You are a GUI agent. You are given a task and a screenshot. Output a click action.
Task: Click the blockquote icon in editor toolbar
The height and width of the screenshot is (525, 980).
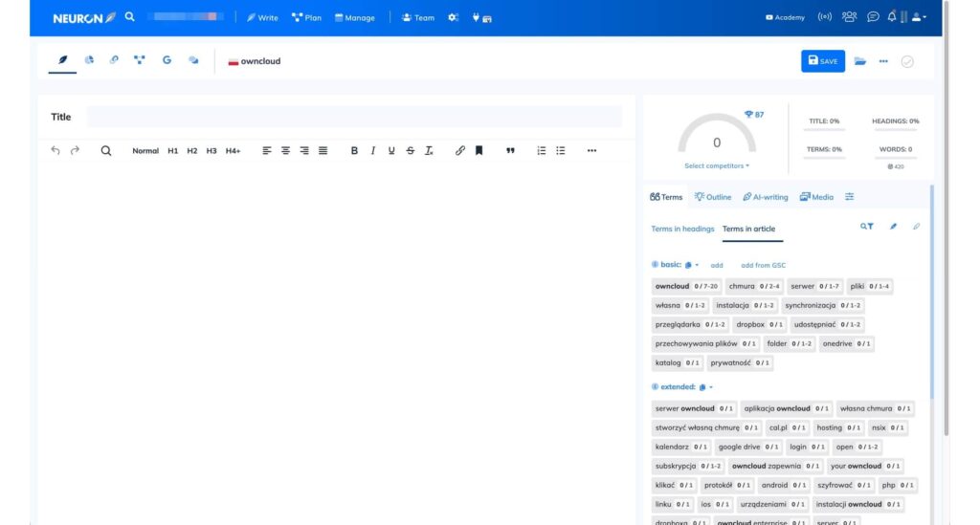(x=510, y=150)
